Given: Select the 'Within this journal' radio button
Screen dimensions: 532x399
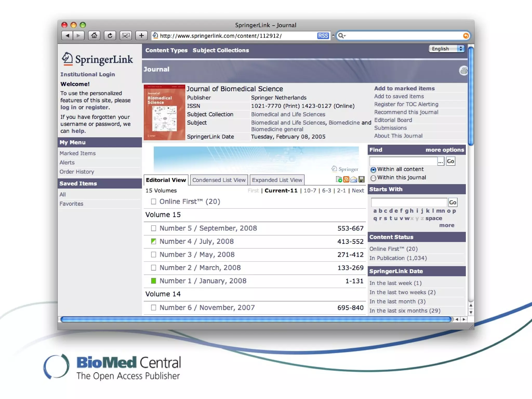Looking at the screenshot, I should 373,178.
